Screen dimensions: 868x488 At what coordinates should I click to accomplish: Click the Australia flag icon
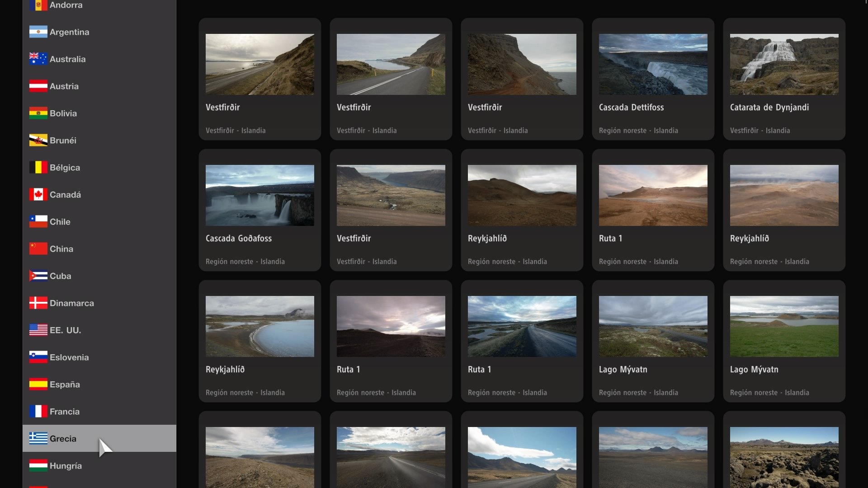click(x=38, y=59)
